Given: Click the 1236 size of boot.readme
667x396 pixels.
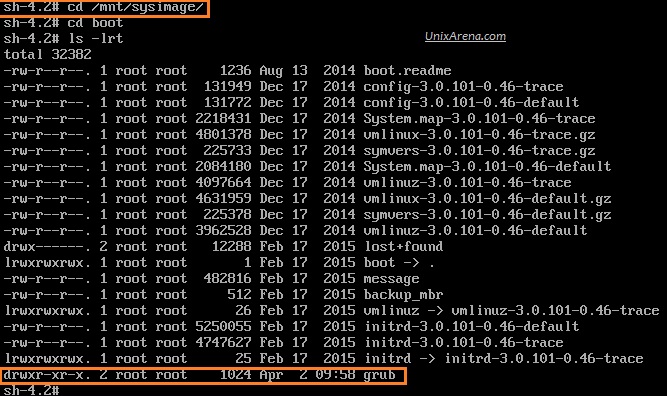Looking at the screenshot, I should click(x=236, y=71).
